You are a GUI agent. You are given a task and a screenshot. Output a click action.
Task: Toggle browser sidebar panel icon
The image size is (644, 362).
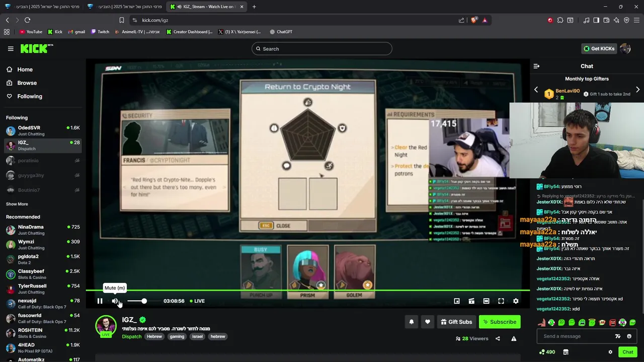pyautogui.click(x=596, y=20)
